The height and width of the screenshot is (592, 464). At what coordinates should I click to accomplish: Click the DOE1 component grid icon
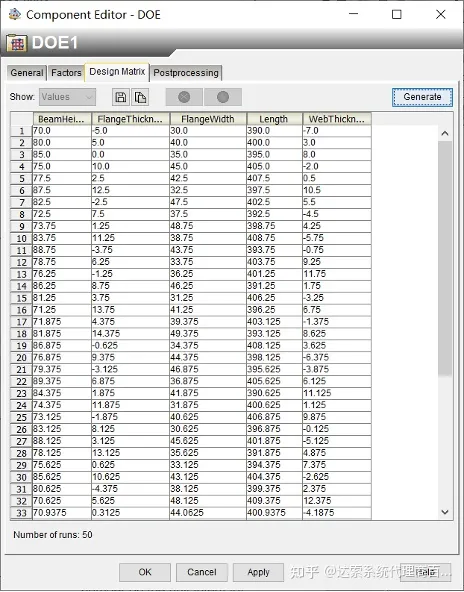tap(17, 43)
